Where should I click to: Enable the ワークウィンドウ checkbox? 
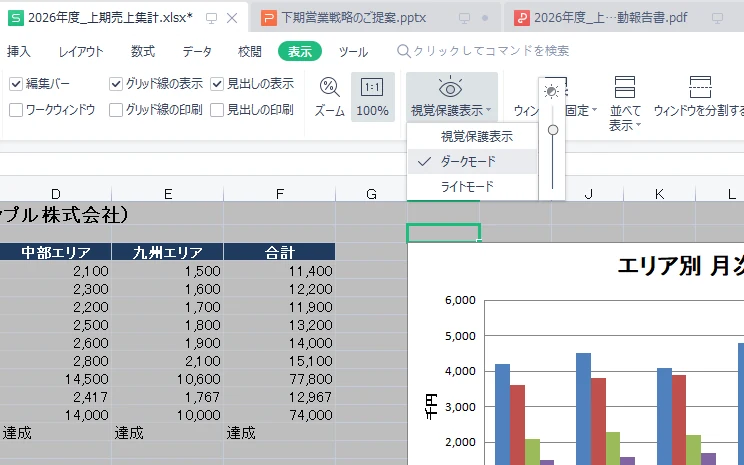[16, 110]
